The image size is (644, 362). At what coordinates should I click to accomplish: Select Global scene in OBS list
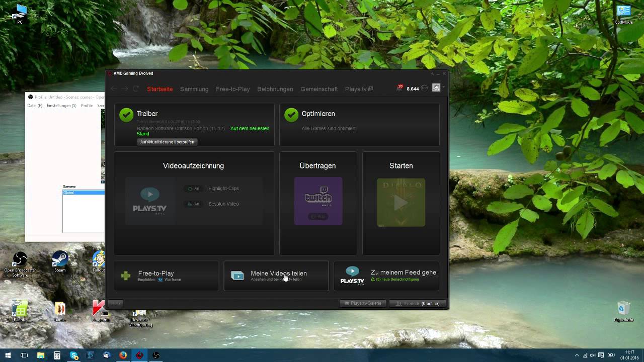tap(84, 193)
